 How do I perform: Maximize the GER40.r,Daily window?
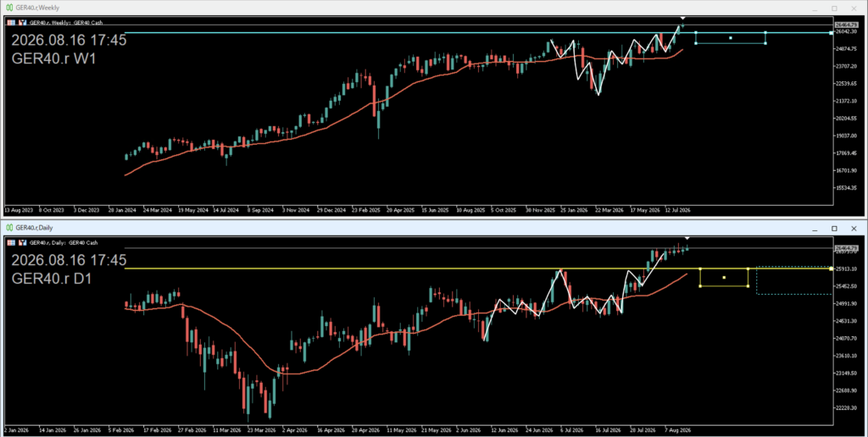click(x=834, y=229)
